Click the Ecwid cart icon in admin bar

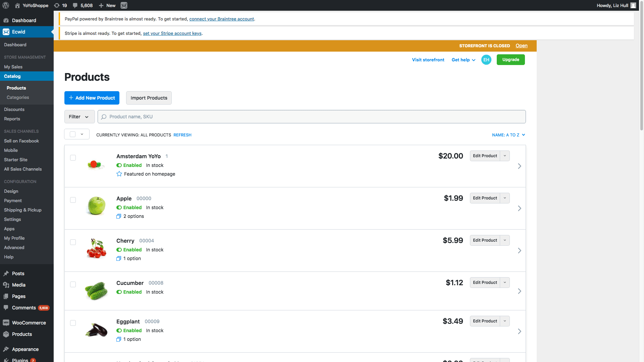(x=124, y=5)
